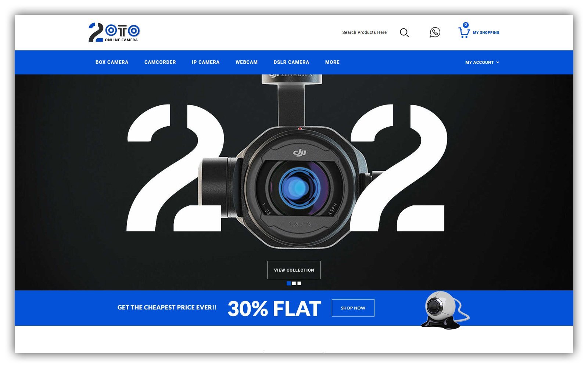The height and width of the screenshot is (368, 588).
Task: Select the IP Camera category
Action: click(x=205, y=63)
